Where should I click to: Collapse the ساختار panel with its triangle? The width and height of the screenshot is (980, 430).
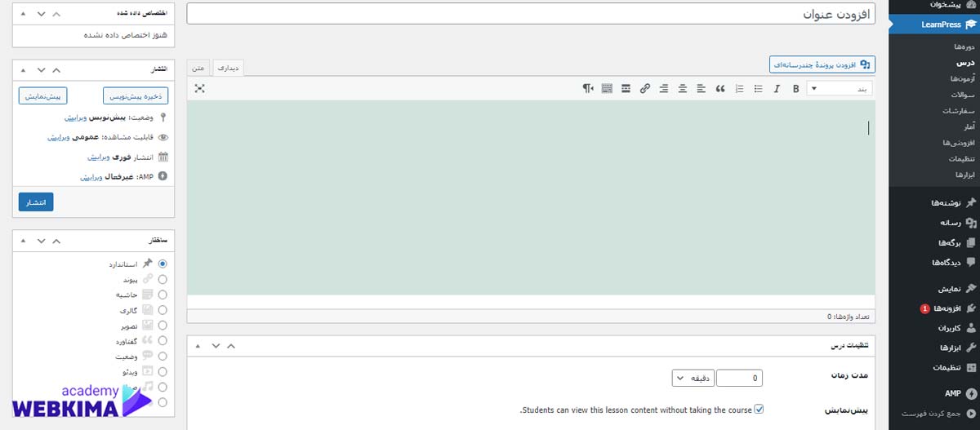pyautogui.click(x=22, y=241)
